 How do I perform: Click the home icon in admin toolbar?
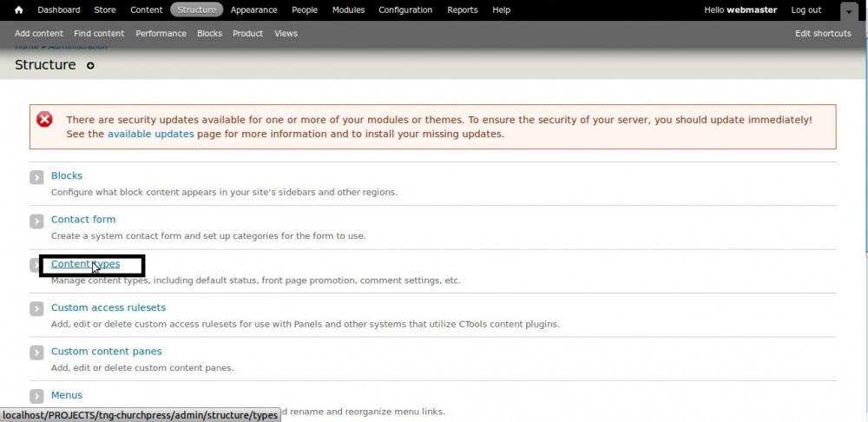click(18, 10)
